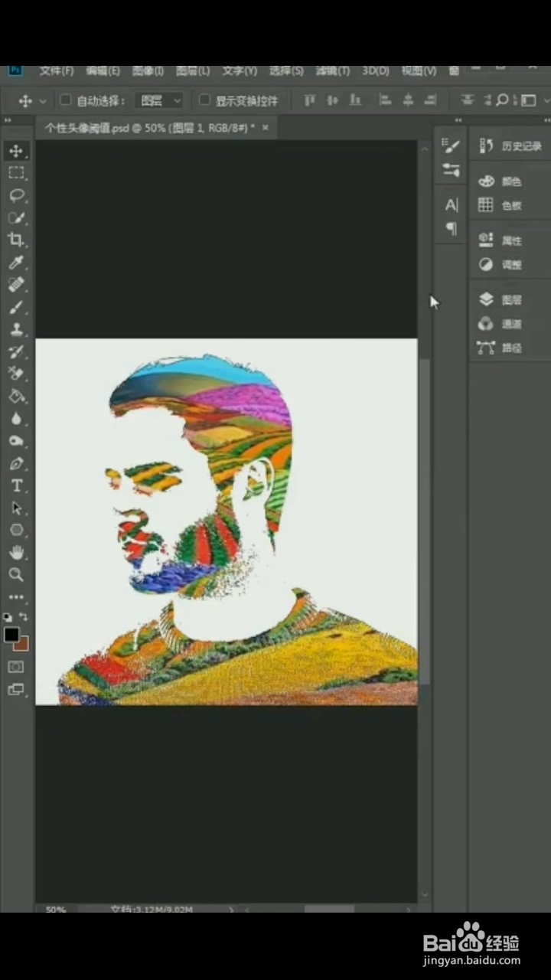
Task: Open the Paragraph panel icon
Action: 452,228
